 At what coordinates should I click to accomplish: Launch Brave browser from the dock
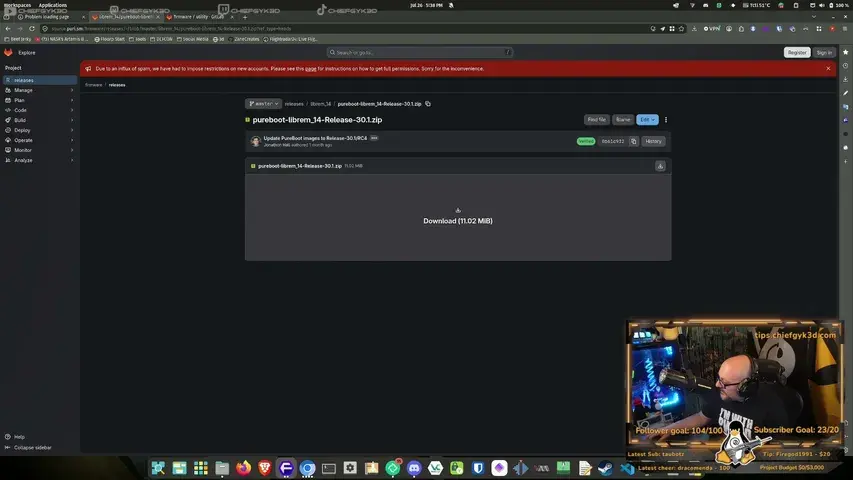click(265, 467)
